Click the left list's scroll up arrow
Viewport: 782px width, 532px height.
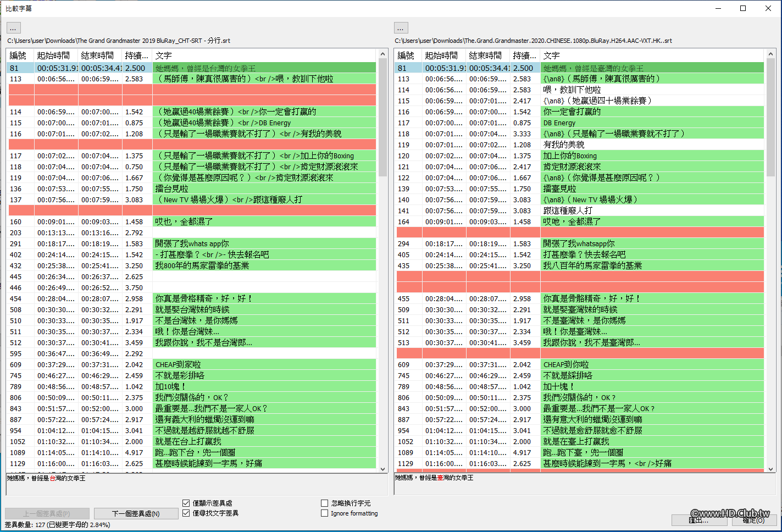pyautogui.click(x=383, y=54)
